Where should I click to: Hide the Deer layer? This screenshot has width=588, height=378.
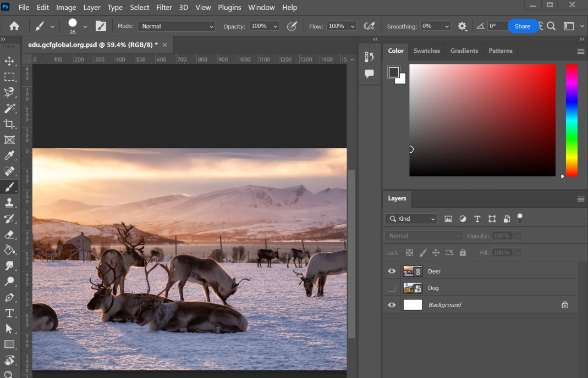coord(392,271)
